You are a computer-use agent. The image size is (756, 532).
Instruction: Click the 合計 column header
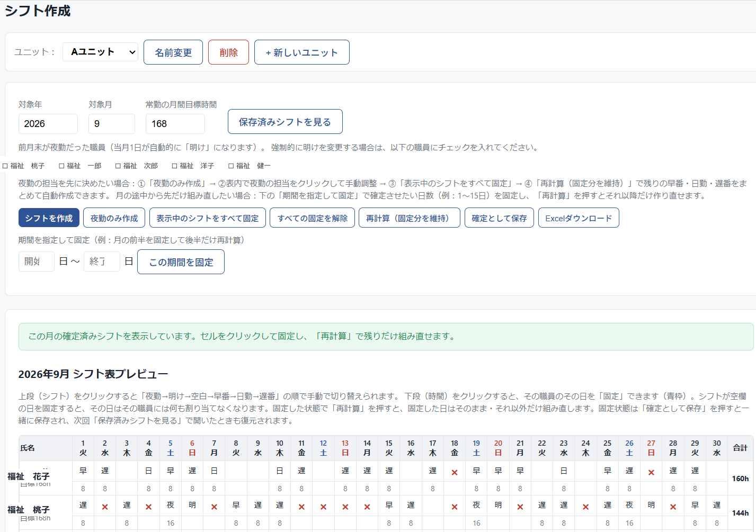click(740, 448)
